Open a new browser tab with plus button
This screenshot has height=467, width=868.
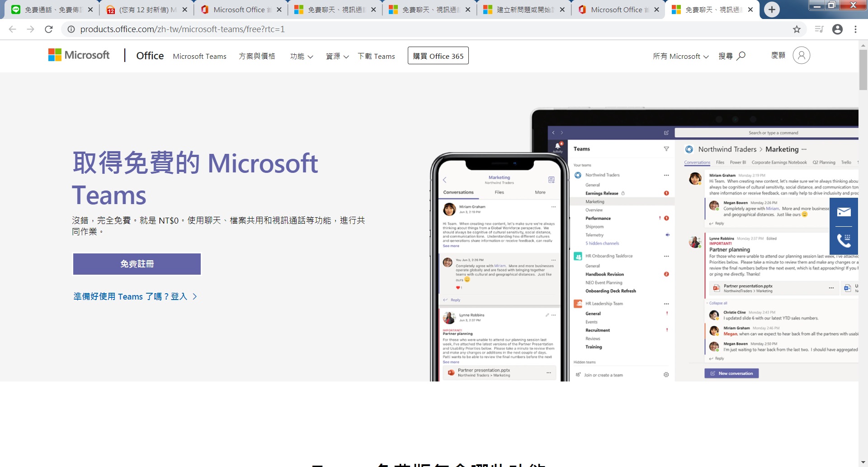click(x=772, y=10)
